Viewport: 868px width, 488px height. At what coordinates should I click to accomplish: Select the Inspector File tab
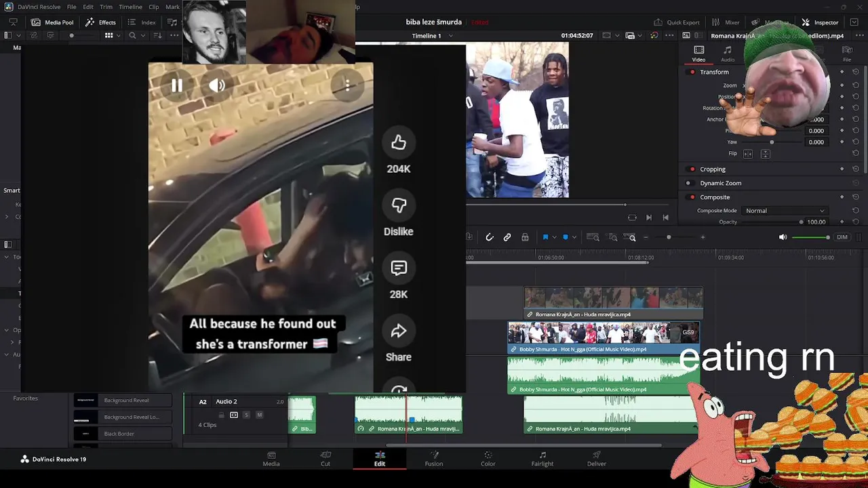coord(847,54)
